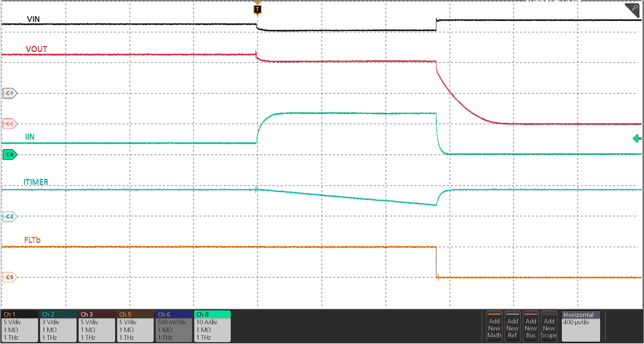Screen dimensions: 644x344
Task: Select the Ch 8 channel badge
Action: [x=212, y=326]
